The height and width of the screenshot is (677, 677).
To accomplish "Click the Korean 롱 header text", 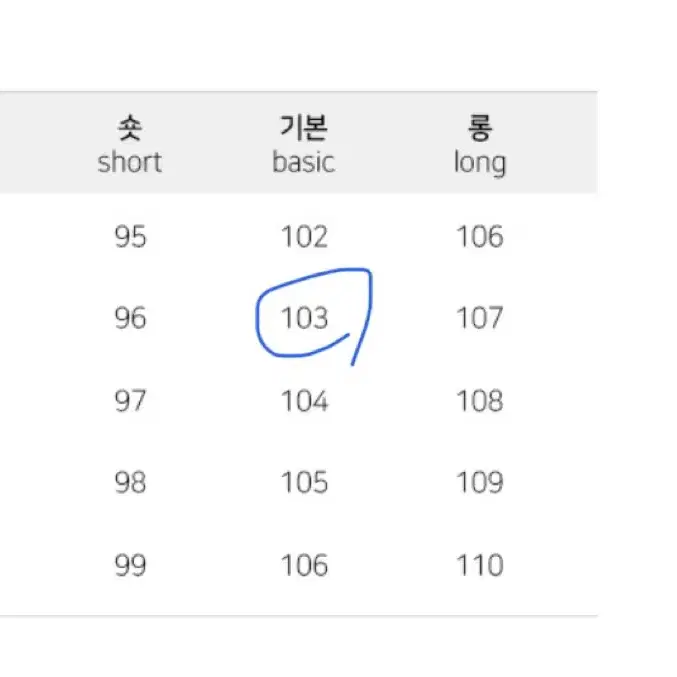I will [480, 128].
